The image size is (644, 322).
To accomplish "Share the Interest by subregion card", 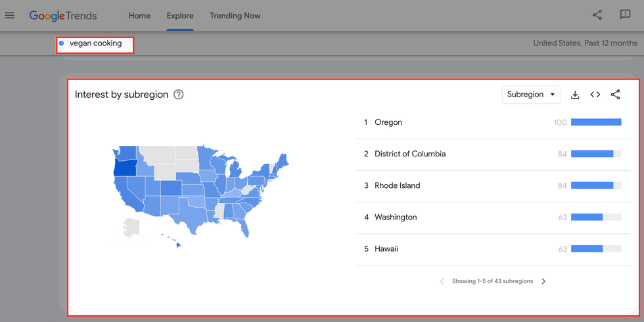I will pos(615,95).
